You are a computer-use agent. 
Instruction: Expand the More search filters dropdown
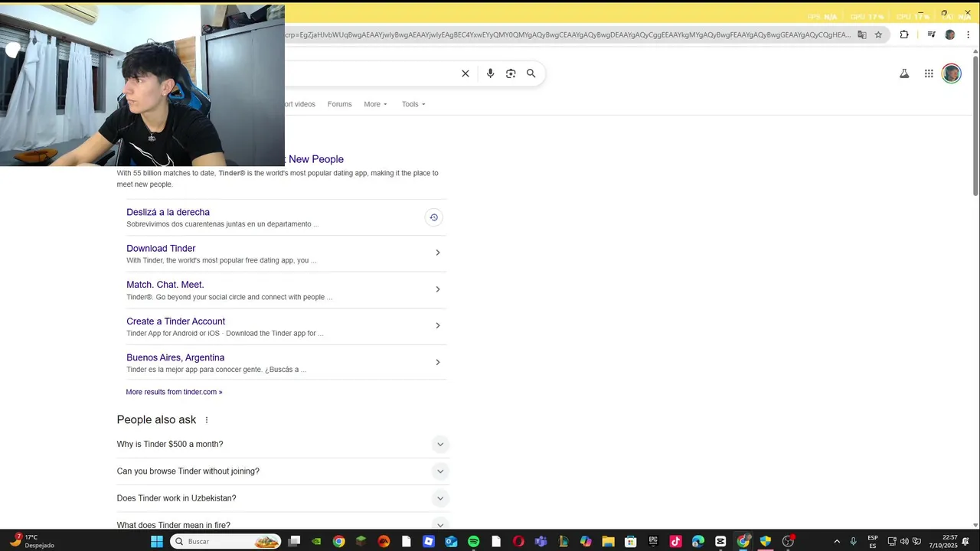coord(375,104)
